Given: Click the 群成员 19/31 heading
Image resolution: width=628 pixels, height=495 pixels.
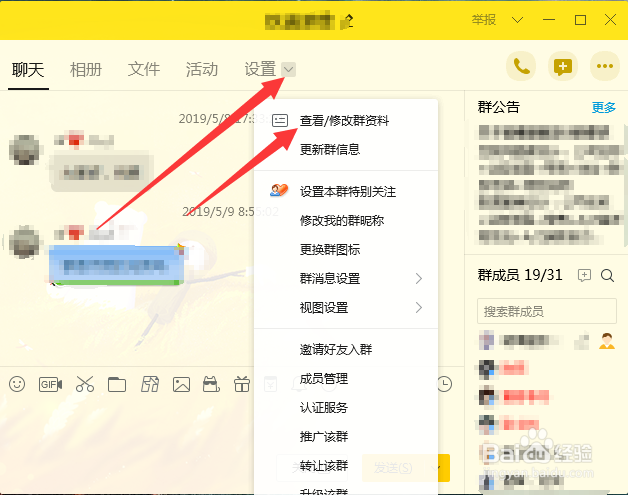Looking at the screenshot, I should pos(520,275).
